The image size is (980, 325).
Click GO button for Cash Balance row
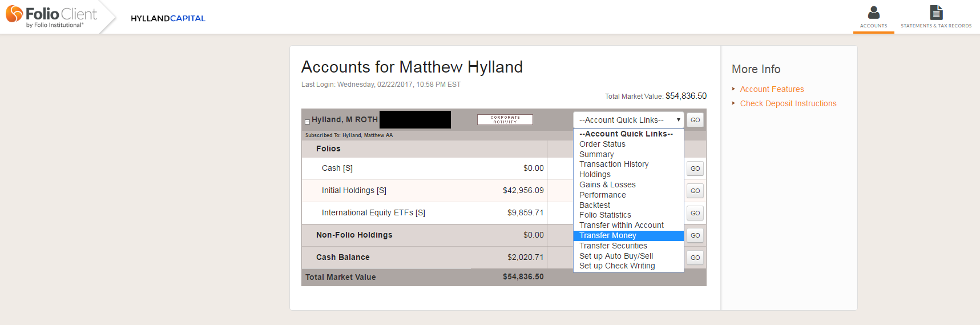[x=695, y=258]
